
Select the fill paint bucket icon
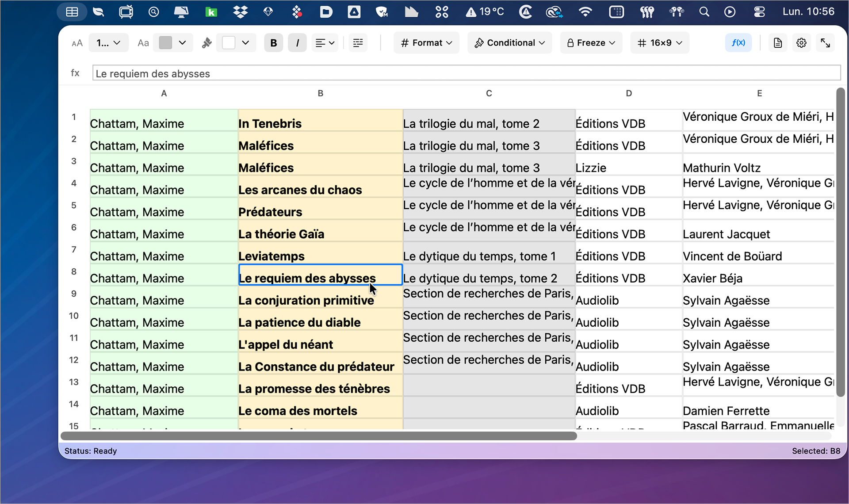click(207, 43)
